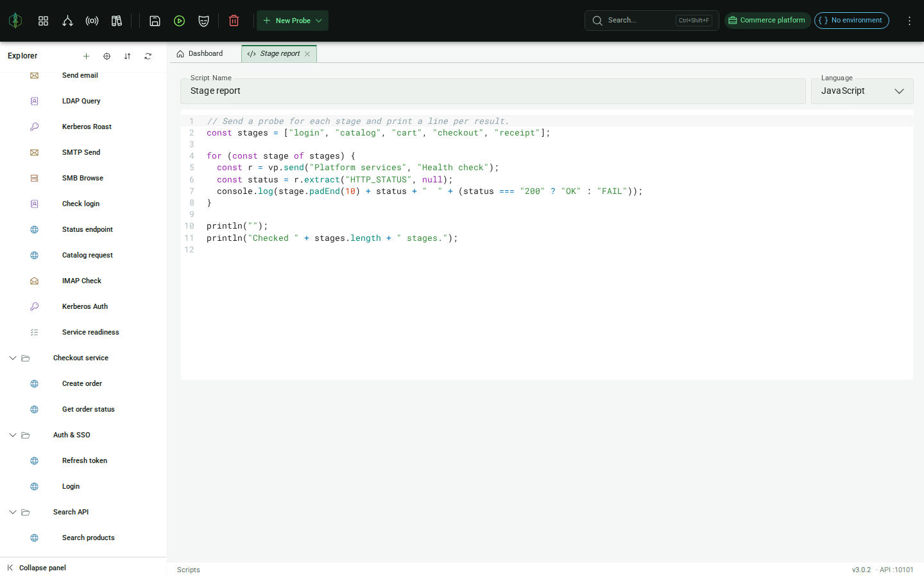Viewport: 924px width, 578px height.
Task: Click the Kerberos Roast key icon
Action: click(x=35, y=127)
